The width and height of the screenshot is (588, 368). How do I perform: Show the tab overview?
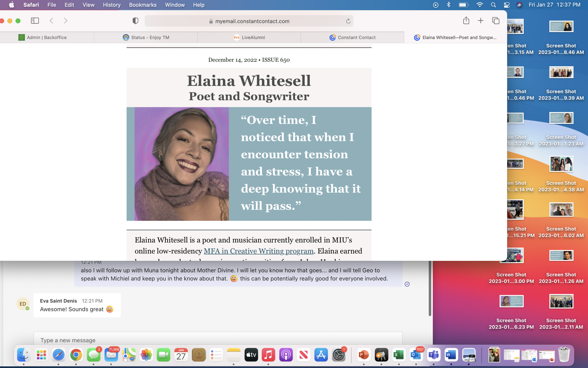(x=496, y=21)
